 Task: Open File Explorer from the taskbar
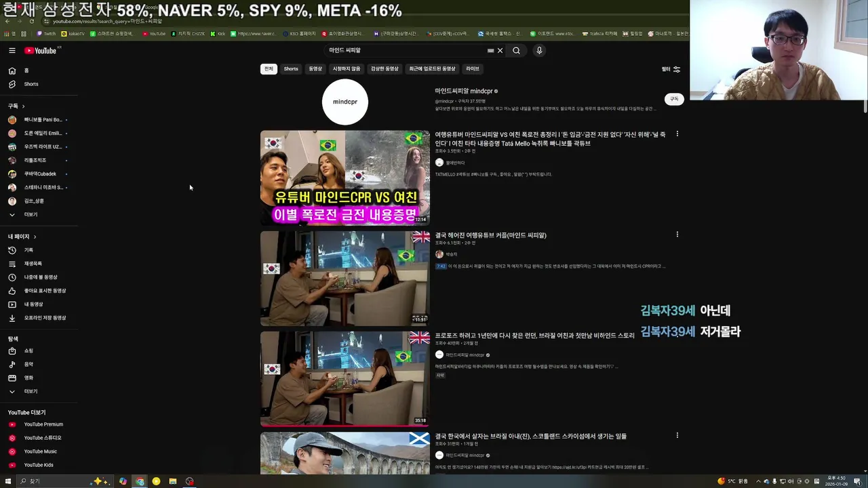pyautogui.click(x=173, y=481)
